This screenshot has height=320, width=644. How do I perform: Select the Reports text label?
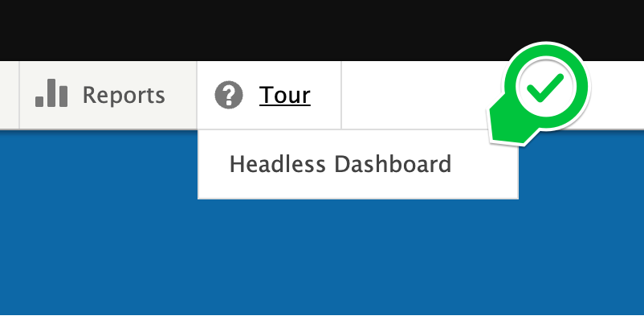(124, 96)
